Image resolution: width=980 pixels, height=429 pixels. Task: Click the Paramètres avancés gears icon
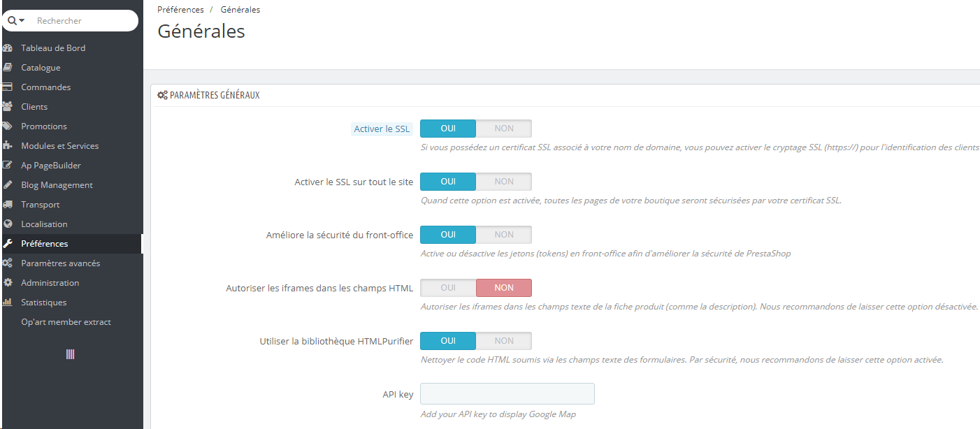[8, 263]
